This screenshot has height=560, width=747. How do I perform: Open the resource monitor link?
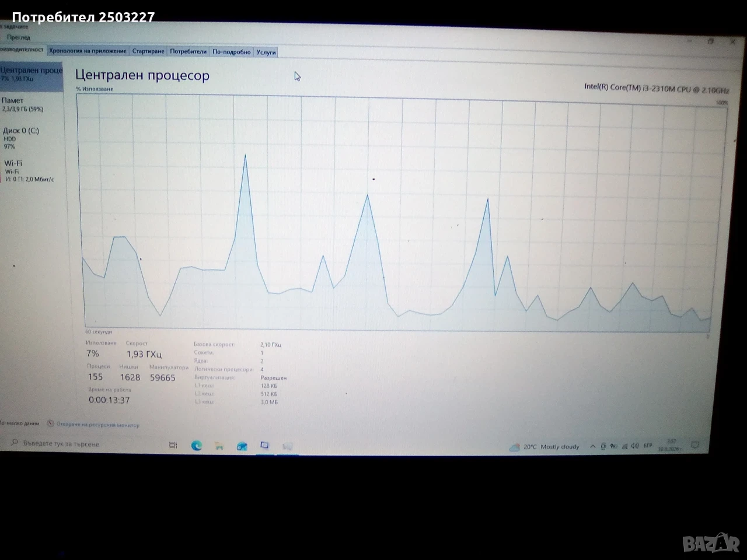tap(98, 425)
